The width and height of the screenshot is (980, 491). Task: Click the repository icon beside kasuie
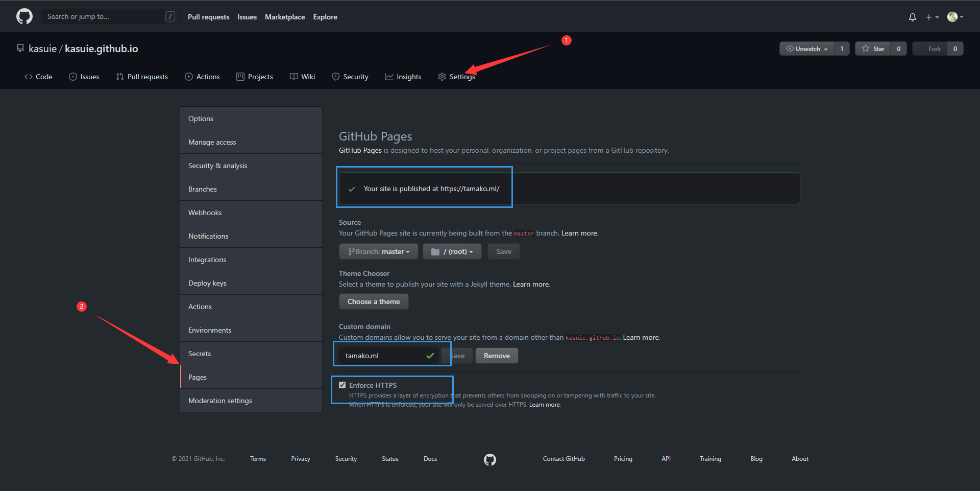point(20,48)
